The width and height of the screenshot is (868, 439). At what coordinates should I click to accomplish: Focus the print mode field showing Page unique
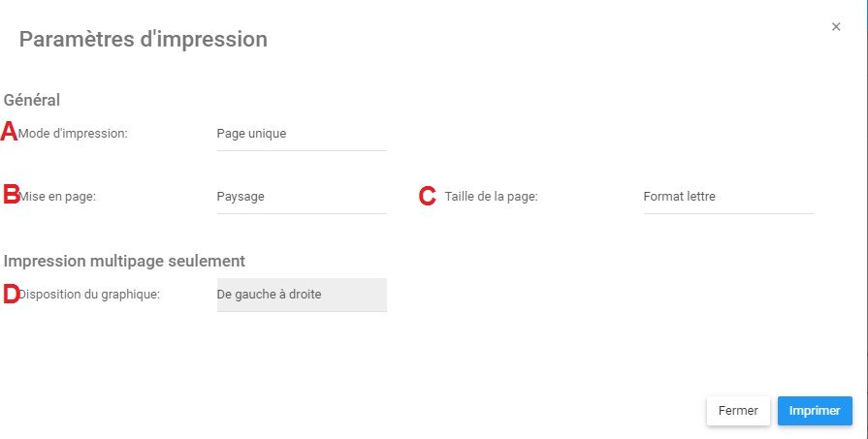[301, 134]
